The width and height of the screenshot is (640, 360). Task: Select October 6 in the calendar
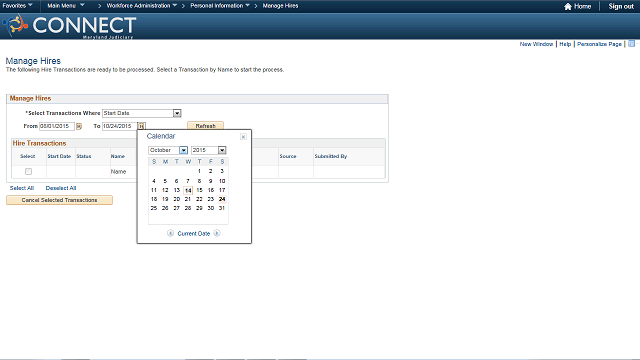[176, 181]
